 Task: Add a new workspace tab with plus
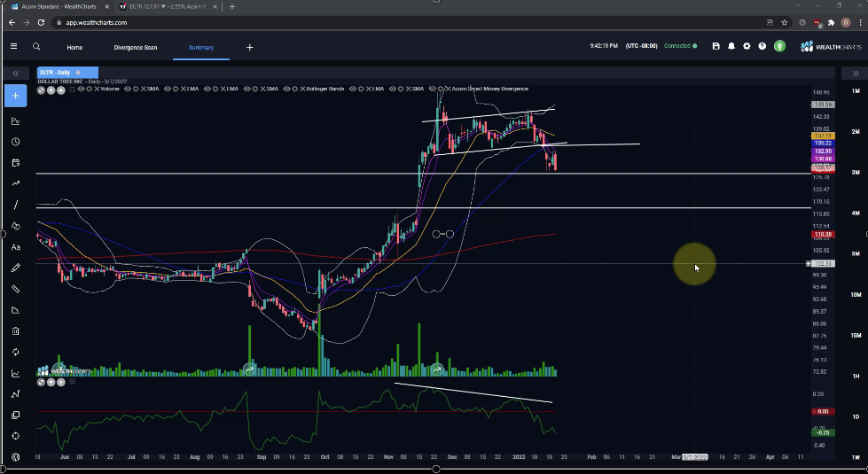250,48
